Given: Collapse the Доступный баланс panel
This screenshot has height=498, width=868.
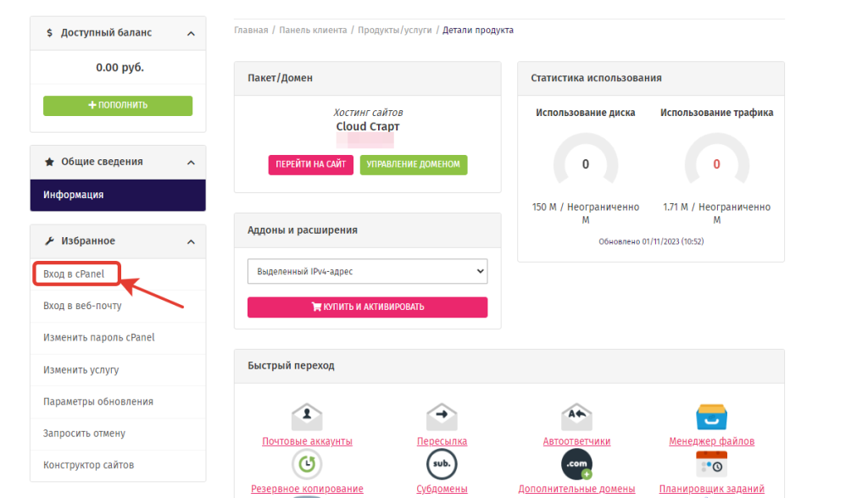Looking at the screenshot, I should click(x=191, y=34).
